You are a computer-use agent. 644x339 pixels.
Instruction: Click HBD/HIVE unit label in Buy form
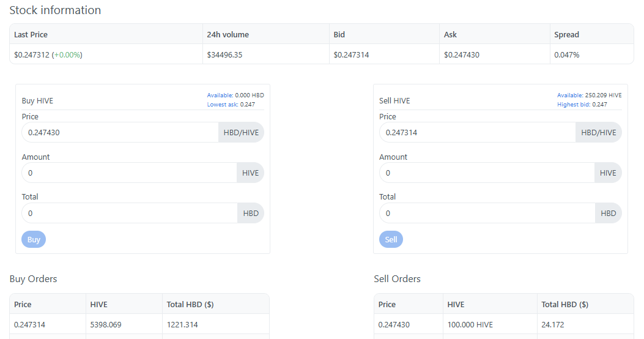coord(241,132)
